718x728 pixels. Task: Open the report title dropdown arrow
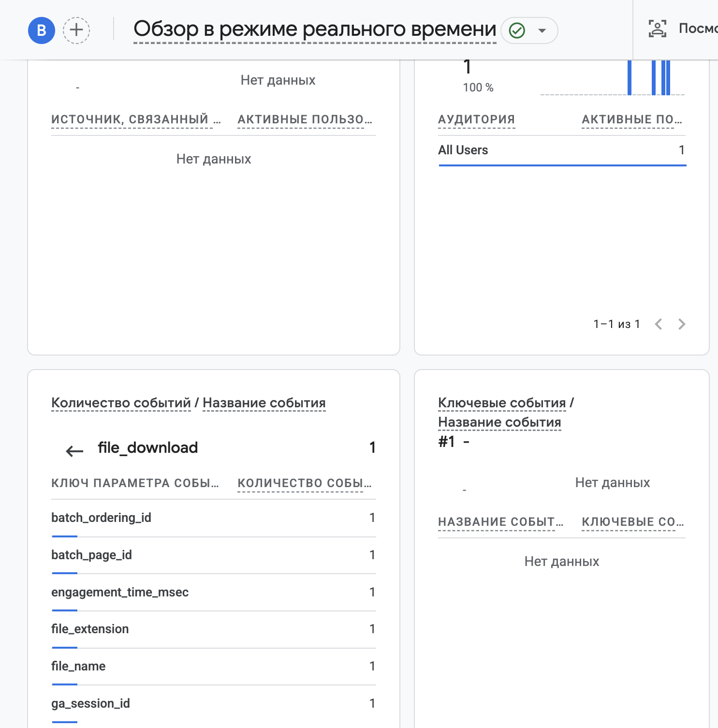tap(542, 30)
